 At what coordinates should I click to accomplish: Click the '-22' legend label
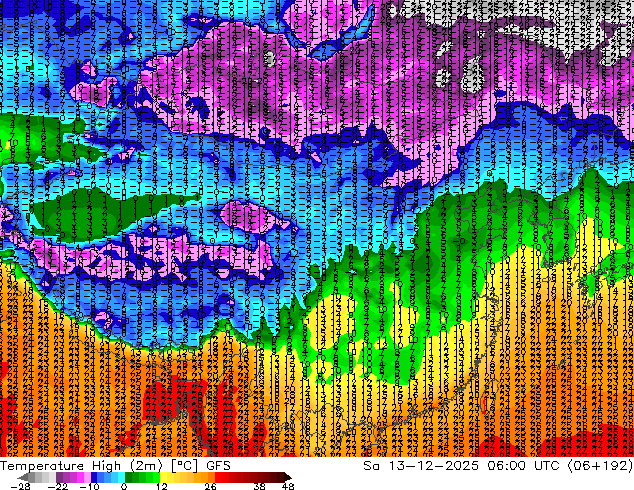tap(58, 486)
